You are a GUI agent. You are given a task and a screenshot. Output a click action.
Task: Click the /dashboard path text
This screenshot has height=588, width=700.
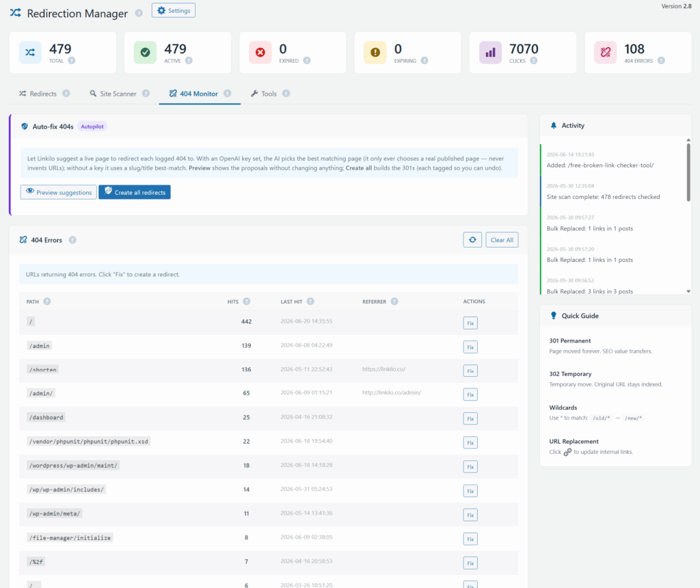[46, 418]
